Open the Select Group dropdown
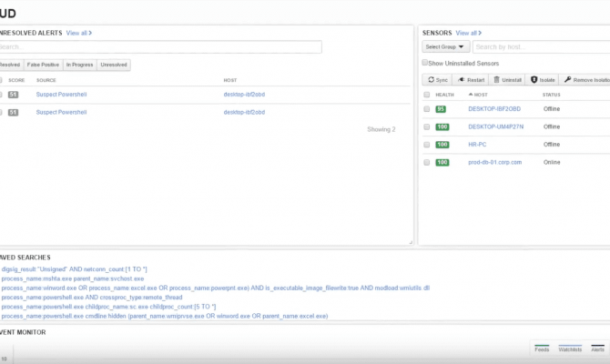Screen dimensions: 610x364 coord(446,46)
